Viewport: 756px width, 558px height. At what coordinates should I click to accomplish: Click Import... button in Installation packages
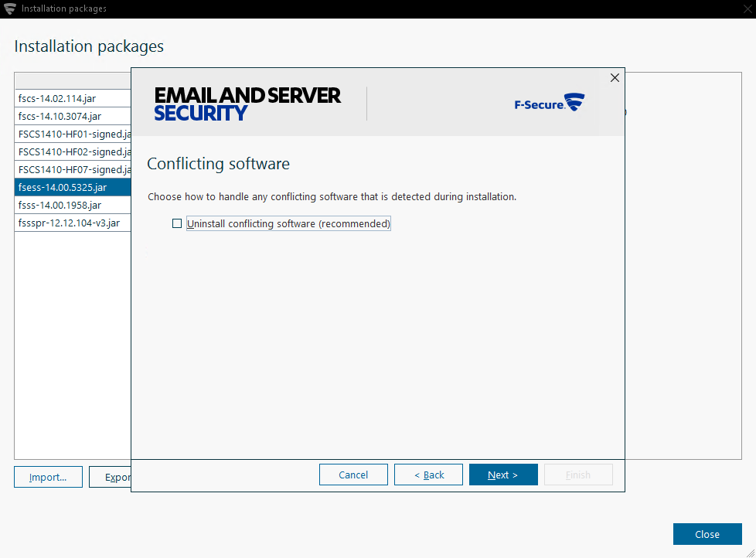48,477
